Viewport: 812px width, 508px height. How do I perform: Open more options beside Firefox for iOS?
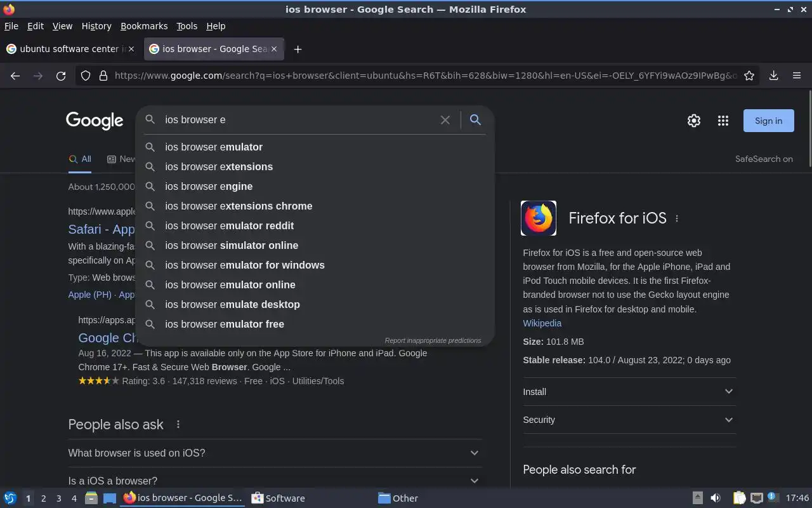677,218
